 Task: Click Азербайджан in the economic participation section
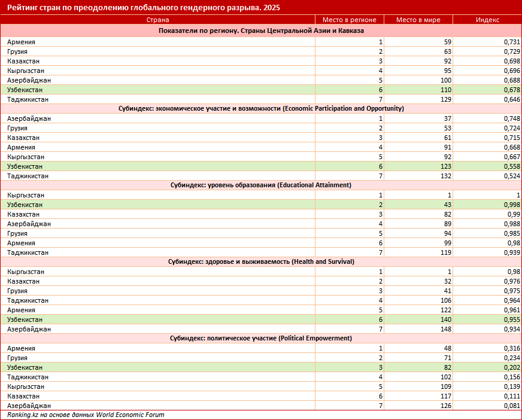(x=29, y=118)
